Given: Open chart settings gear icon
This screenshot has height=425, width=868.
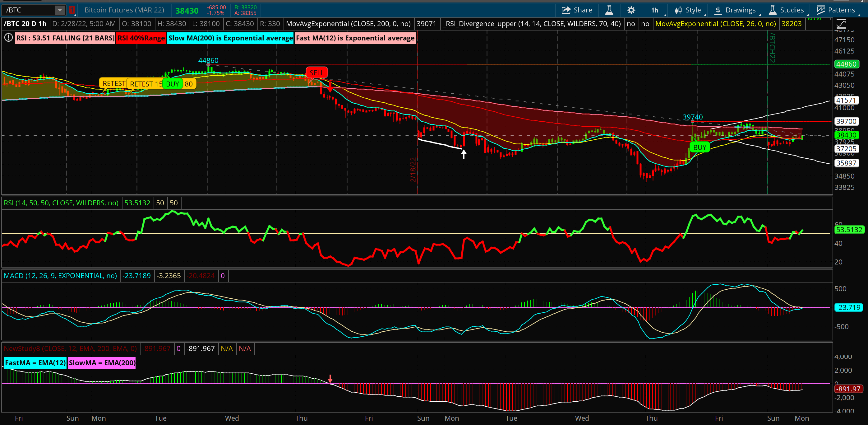Looking at the screenshot, I should coord(631,10).
